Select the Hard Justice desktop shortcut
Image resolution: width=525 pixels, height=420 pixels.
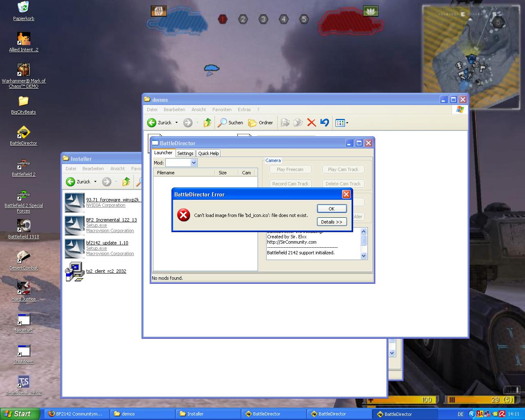pyautogui.click(x=23, y=292)
